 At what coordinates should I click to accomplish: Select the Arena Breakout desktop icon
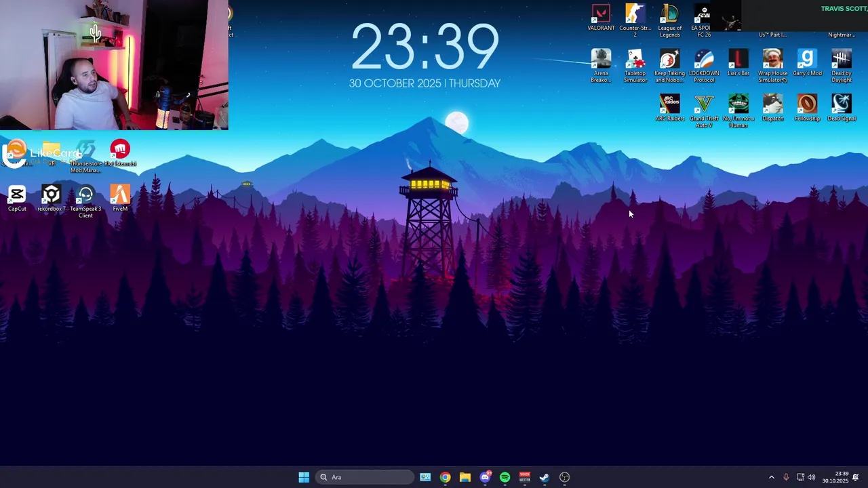pyautogui.click(x=601, y=66)
